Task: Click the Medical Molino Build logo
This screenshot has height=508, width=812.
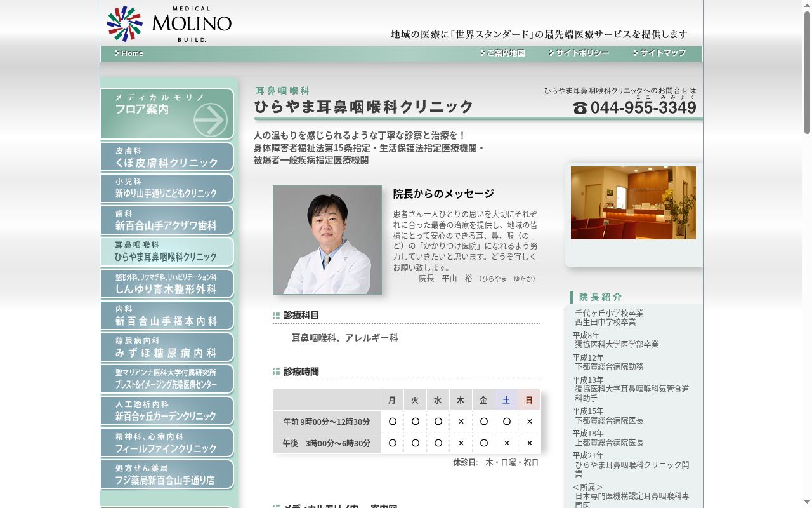Action: tap(169, 23)
